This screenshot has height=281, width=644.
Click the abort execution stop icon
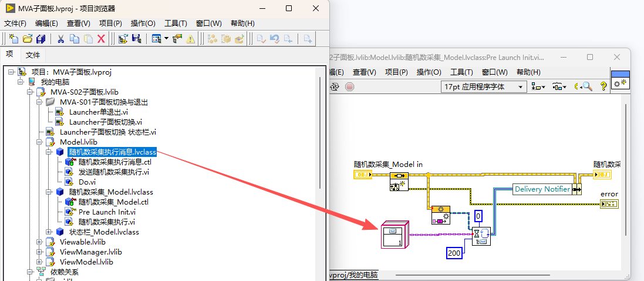(x=349, y=86)
